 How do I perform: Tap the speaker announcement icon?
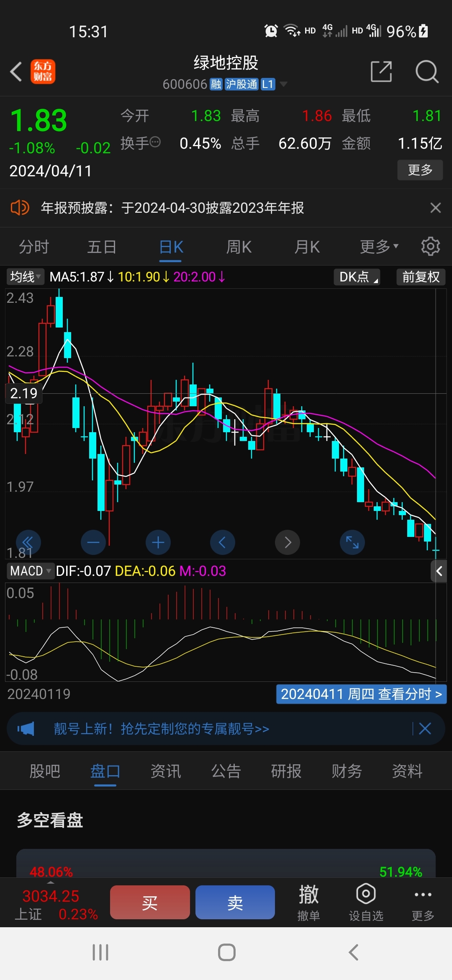(x=20, y=208)
